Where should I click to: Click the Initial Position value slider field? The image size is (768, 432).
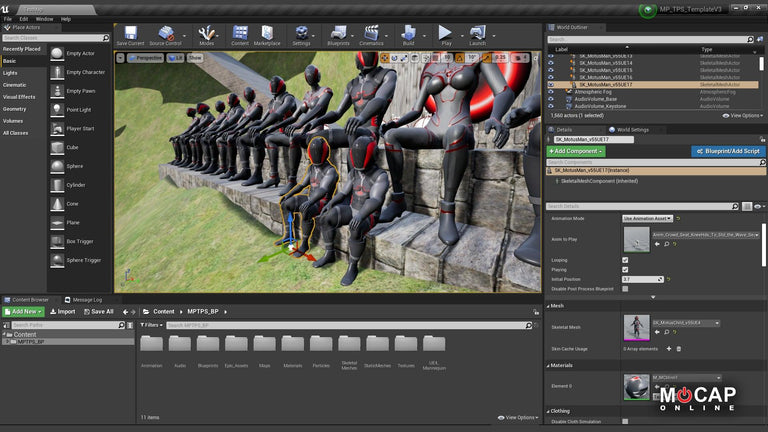[x=640, y=279]
